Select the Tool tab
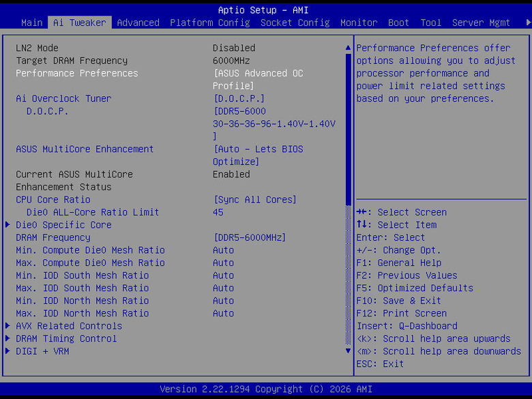532x399 pixels. 430,23
